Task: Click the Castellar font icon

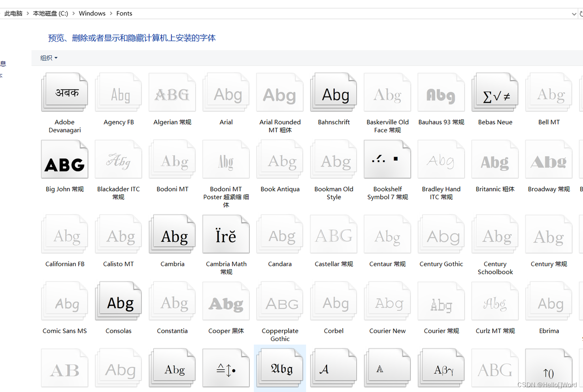Action: pos(334,234)
